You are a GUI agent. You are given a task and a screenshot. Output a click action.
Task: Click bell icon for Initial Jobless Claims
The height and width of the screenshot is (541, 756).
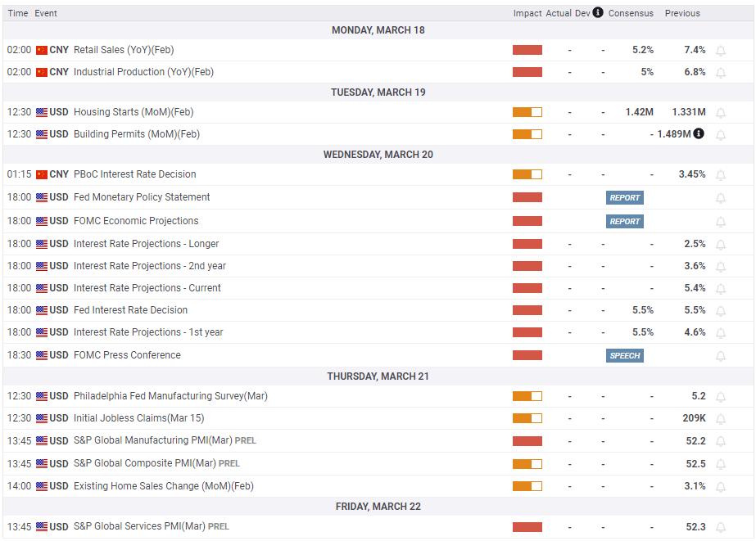(x=721, y=419)
